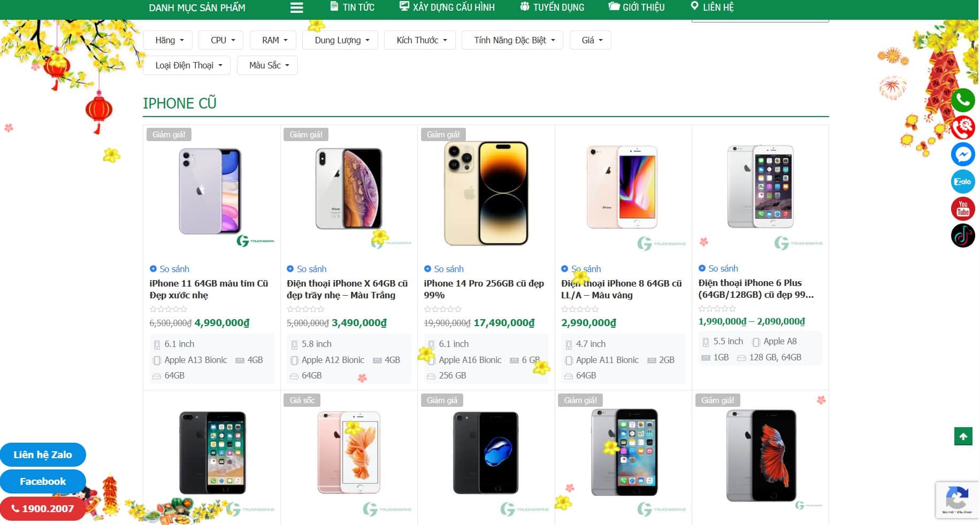
Task: Open the LIÊN HỆ menu item
Action: [718, 7]
